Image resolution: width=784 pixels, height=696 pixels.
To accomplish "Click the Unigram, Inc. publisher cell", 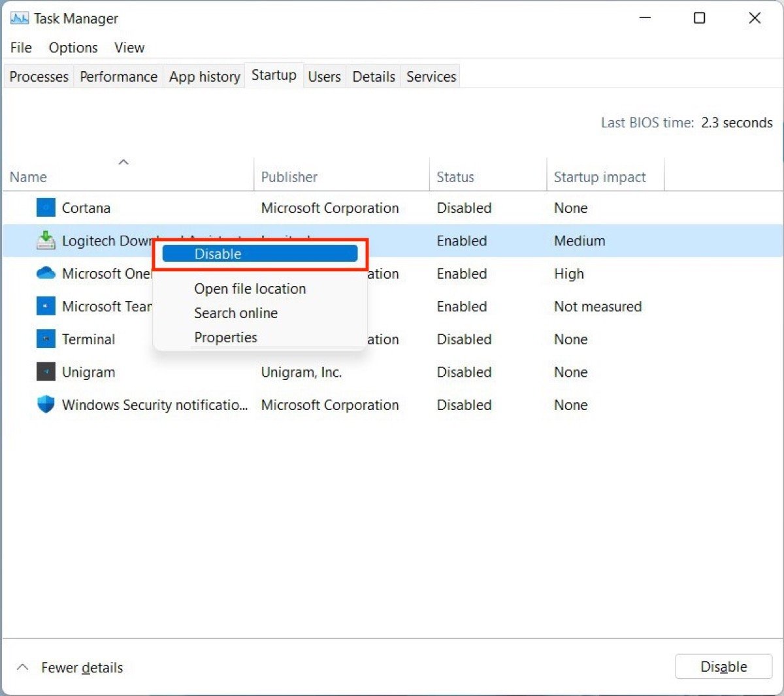I will [301, 372].
